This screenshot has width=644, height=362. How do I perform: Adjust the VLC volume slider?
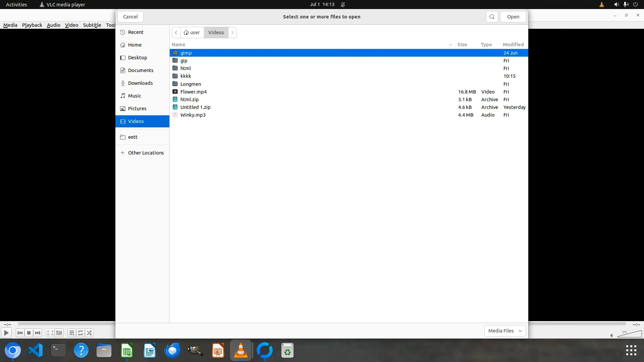pos(630,334)
